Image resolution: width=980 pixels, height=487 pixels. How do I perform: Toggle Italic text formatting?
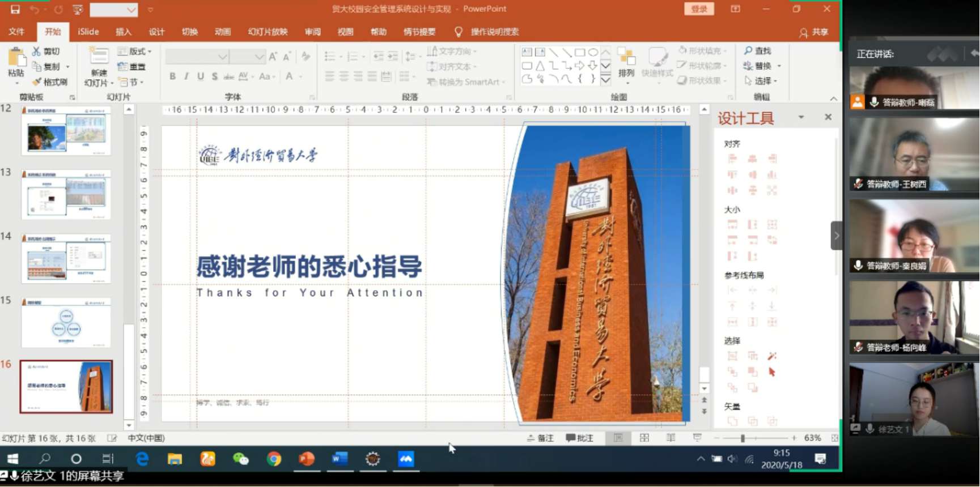click(x=186, y=76)
